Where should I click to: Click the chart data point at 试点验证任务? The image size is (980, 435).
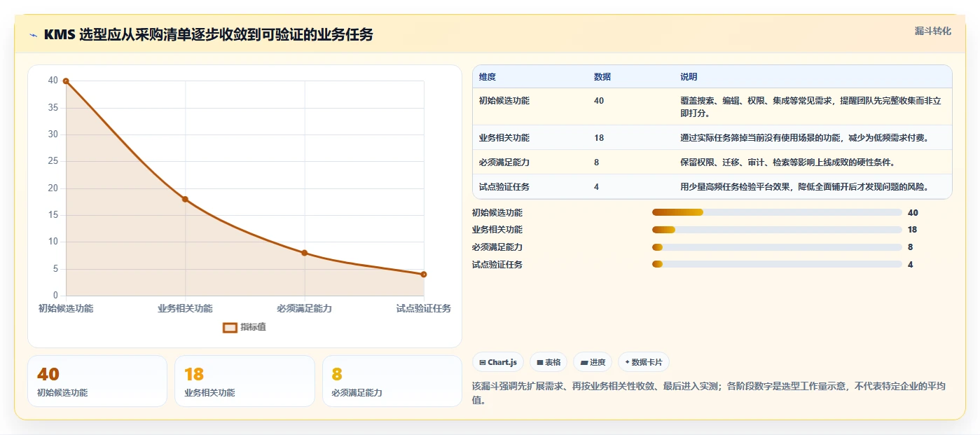pyautogui.click(x=424, y=275)
